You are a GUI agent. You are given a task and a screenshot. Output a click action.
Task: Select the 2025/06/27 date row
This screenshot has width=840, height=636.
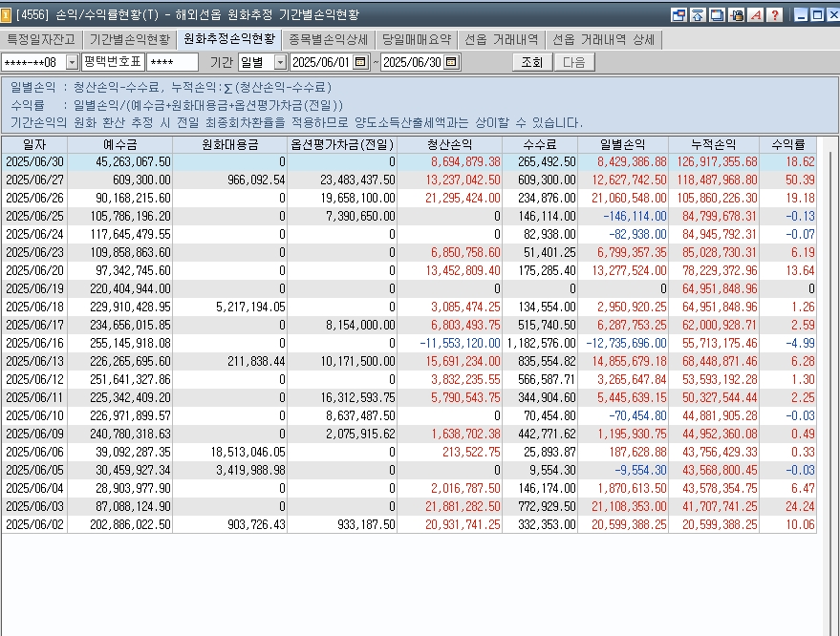click(x=409, y=180)
